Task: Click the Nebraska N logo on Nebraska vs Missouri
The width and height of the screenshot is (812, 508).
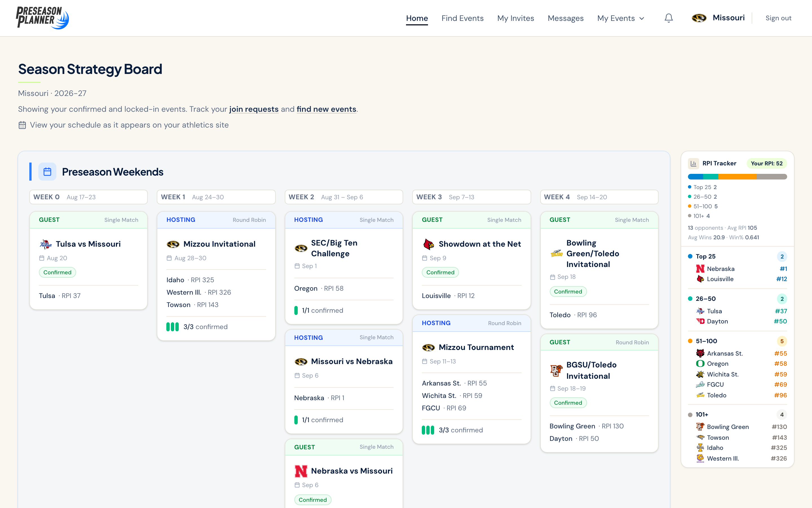Action: tap(301, 471)
